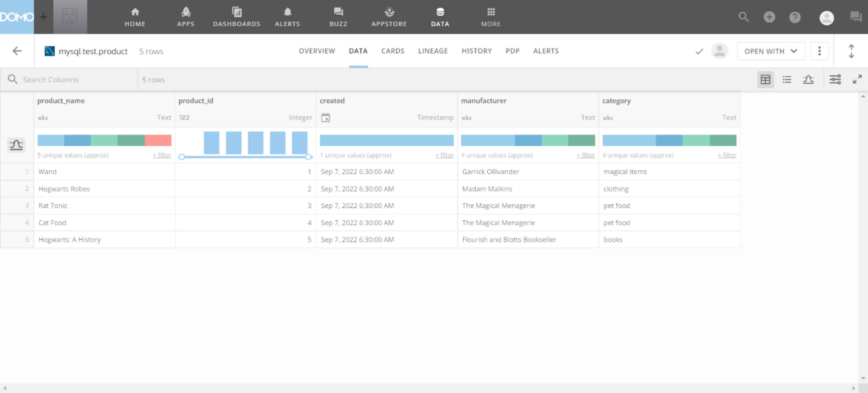This screenshot has height=393, width=868.
Task: Open the OPEN WITH dropdown
Action: 771,51
